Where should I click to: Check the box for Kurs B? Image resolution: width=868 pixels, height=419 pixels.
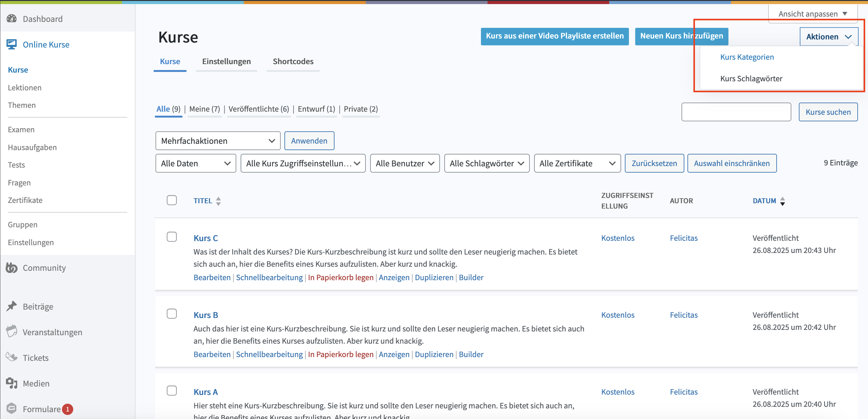click(172, 314)
